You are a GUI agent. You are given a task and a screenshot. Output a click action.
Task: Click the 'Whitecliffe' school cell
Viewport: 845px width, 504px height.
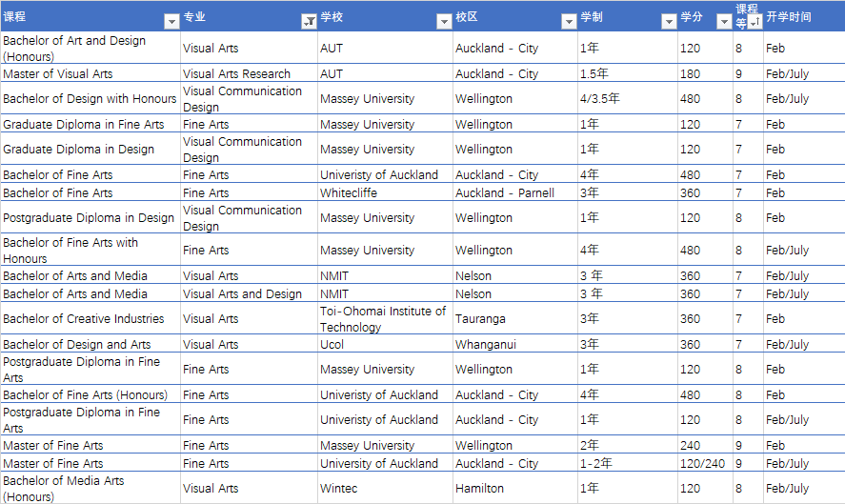[x=385, y=193]
